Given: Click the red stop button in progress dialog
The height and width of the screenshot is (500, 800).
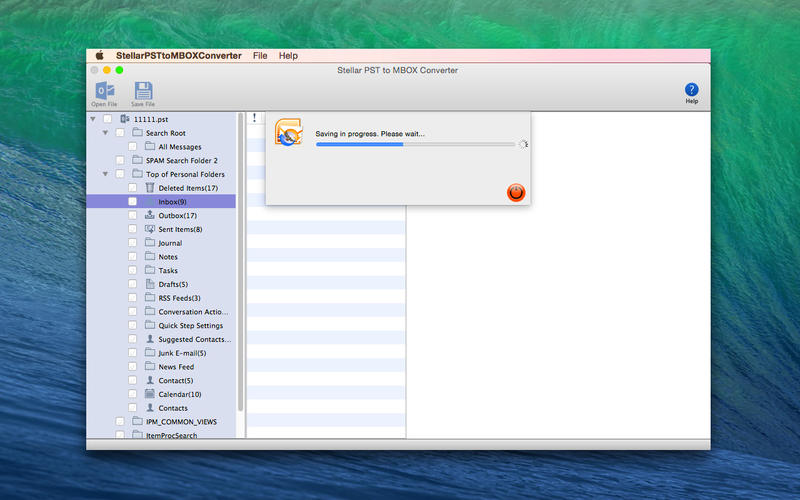Looking at the screenshot, I should pyautogui.click(x=516, y=192).
